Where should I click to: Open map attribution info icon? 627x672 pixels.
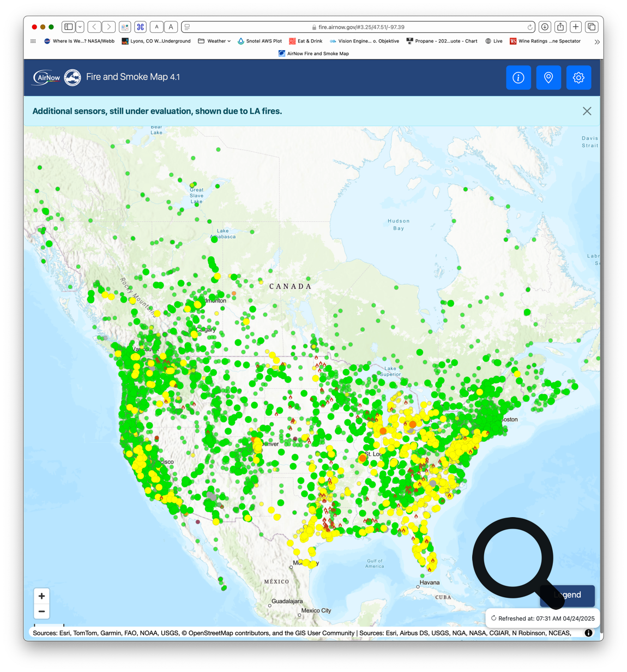[x=588, y=633]
